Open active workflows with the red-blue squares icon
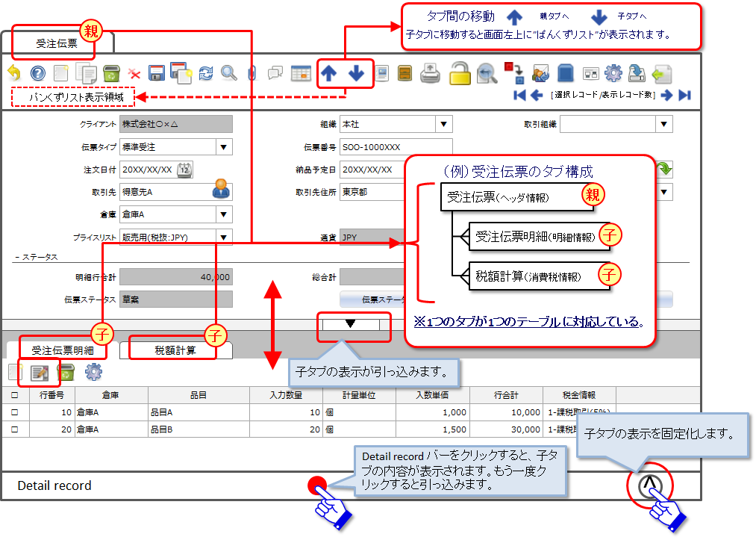This screenshot has height=540, width=756. [514, 73]
